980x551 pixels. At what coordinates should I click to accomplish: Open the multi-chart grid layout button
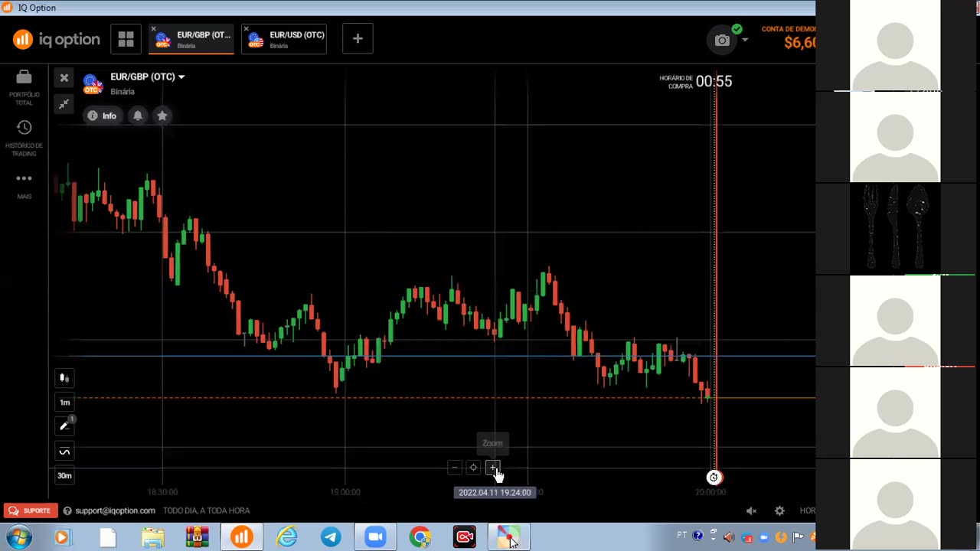click(x=126, y=39)
